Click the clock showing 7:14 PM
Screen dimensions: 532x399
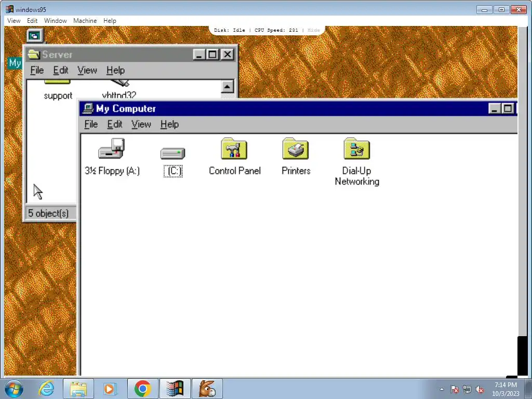[506, 385]
